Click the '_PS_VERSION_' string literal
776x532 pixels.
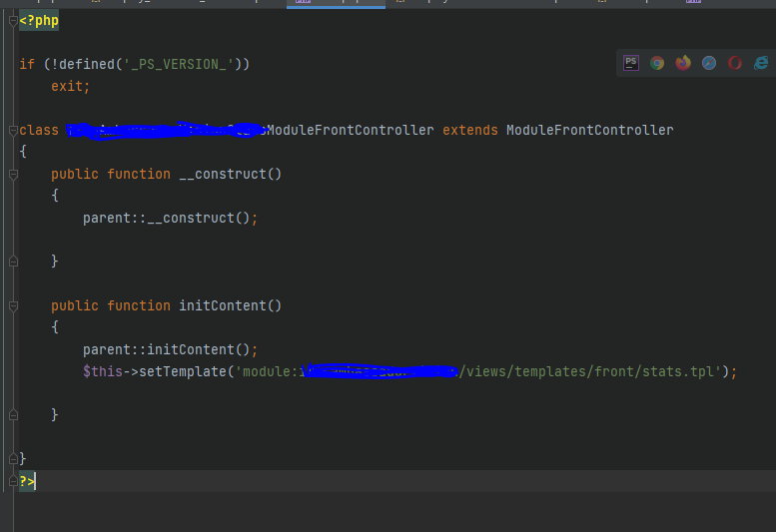pyautogui.click(x=179, y=64)
